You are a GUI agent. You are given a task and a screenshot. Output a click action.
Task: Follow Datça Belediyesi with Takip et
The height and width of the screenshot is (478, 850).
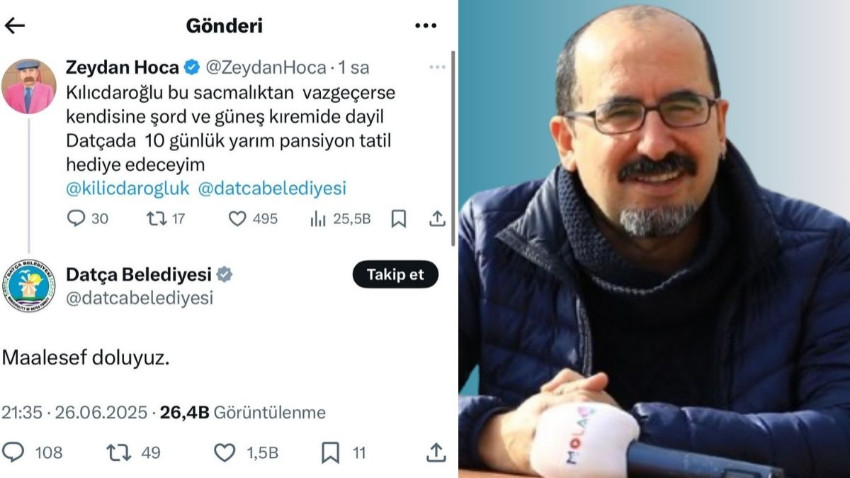click(x=395, y=274)
